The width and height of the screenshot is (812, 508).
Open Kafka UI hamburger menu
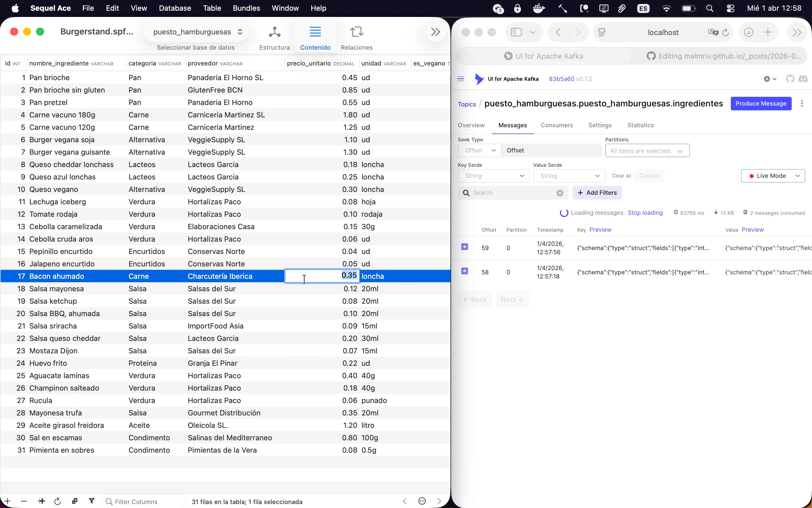(461, 79)
